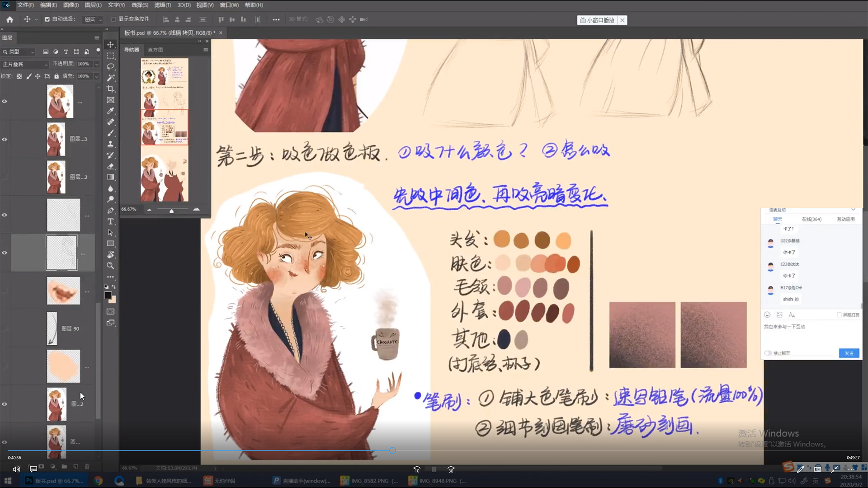This screenshot has width=868, height=488.
Task: Select the Move tool in the toolbox
Action: click(110, 45)
